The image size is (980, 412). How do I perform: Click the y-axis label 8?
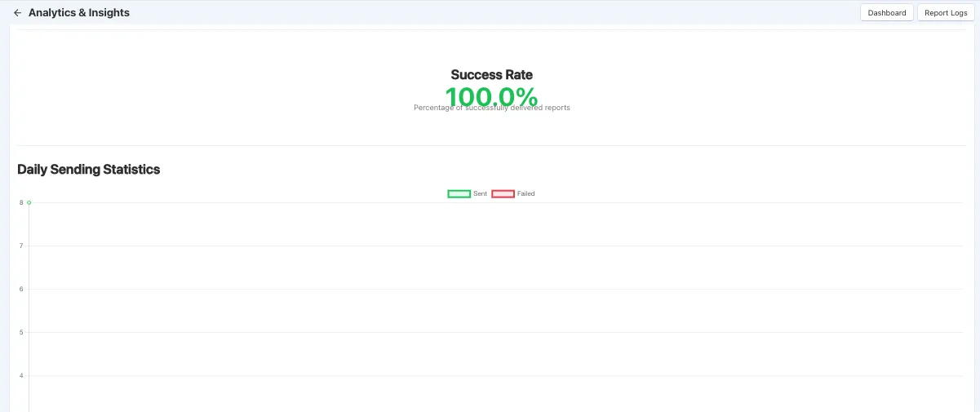(21, 202)
